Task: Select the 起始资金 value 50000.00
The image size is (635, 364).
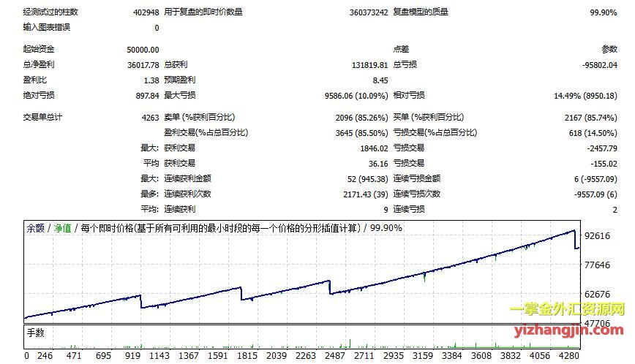Action: point(143,49)
